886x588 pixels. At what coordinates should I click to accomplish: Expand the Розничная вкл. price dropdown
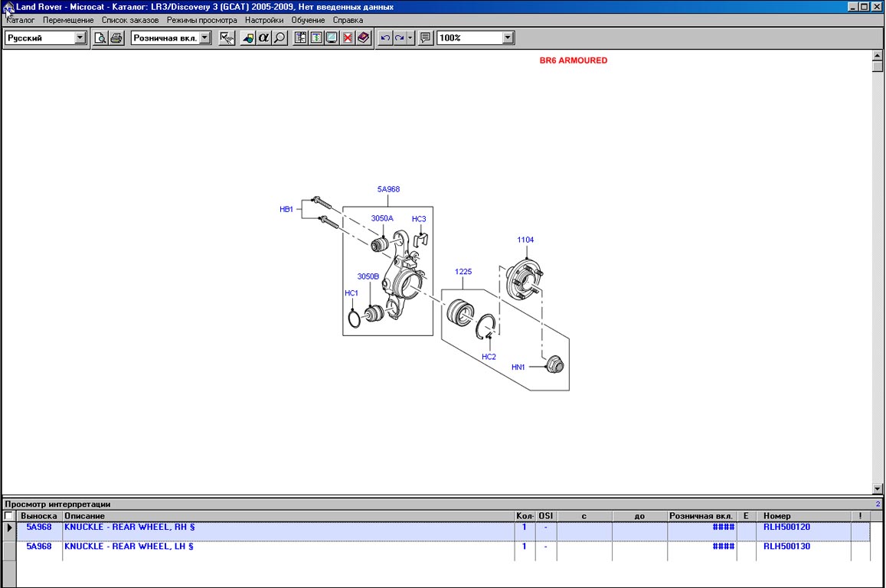click(x=205, y=38)
